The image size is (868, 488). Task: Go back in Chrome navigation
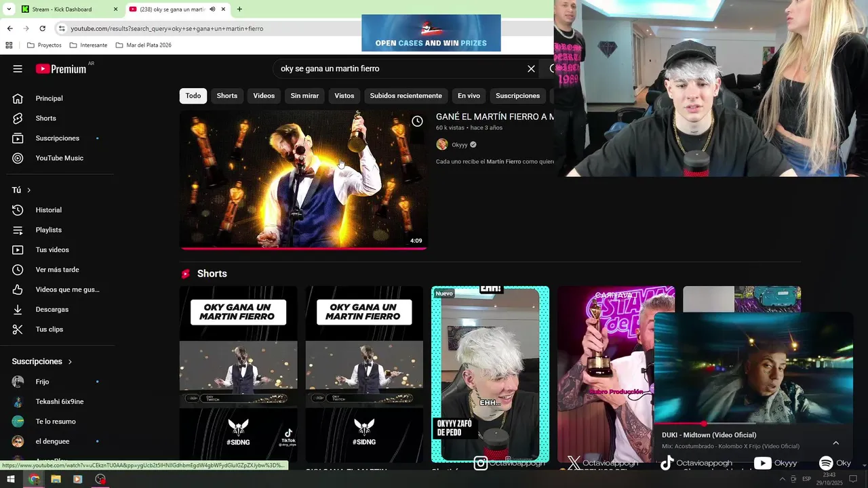click(9, 28)
